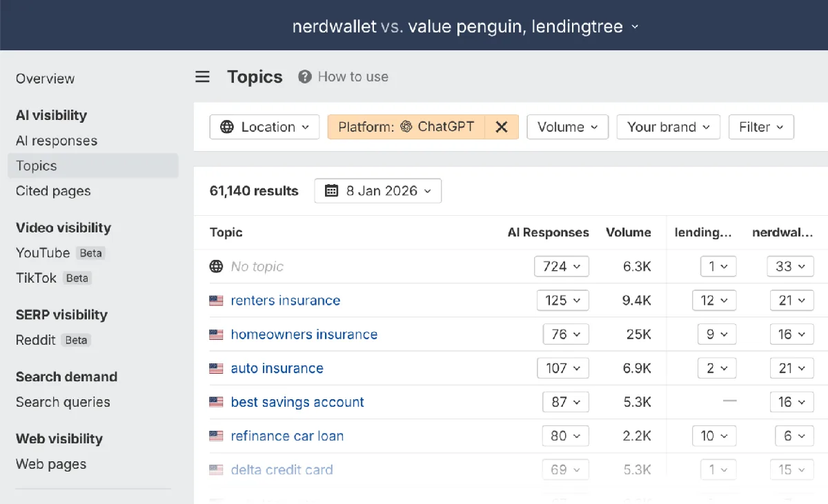Go to Overview in the sidebar

coord(46,79)
